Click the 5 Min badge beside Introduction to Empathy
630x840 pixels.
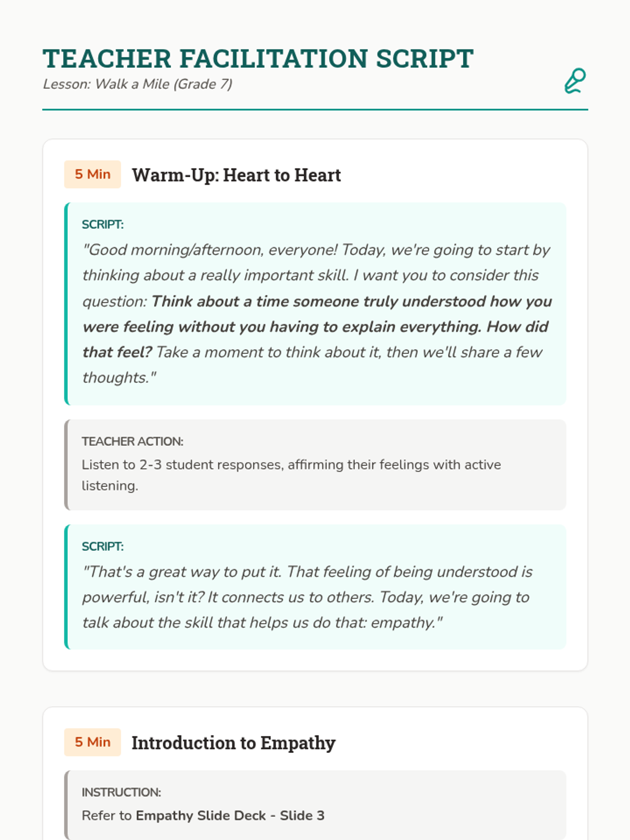[92, 742]
